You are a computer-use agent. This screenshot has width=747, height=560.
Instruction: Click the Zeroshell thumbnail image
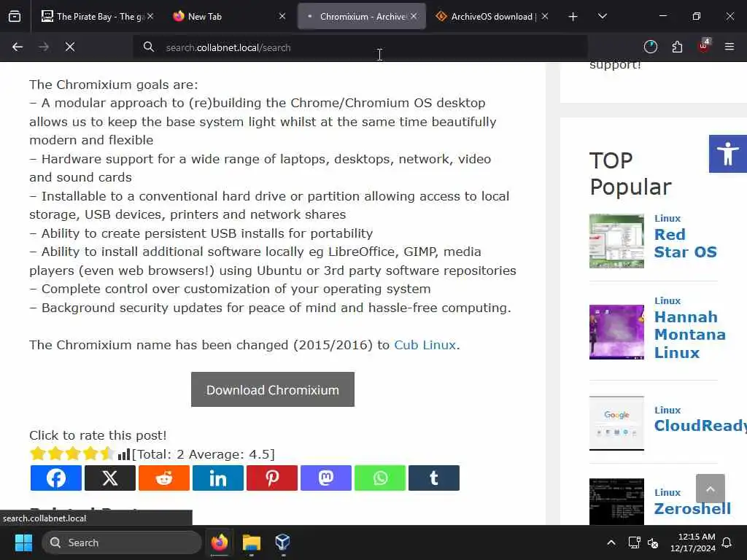point(616,502)
